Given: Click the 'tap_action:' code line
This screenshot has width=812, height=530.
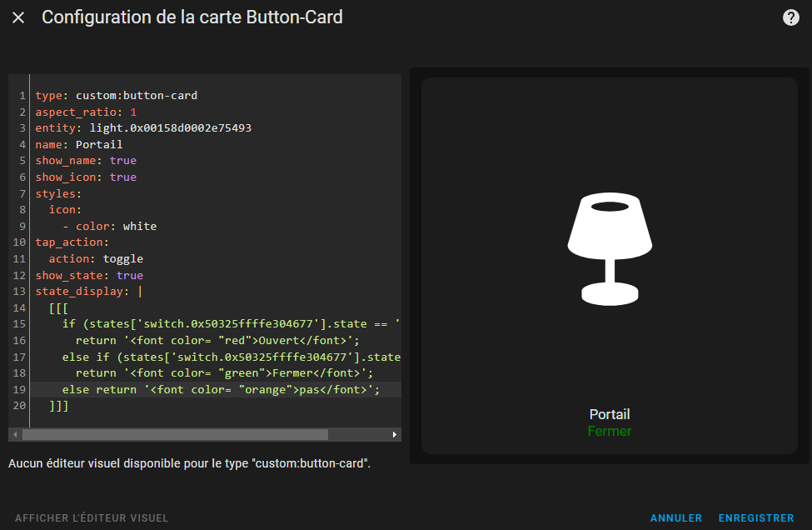Looking at the screenshot, I should coord(72,242).
